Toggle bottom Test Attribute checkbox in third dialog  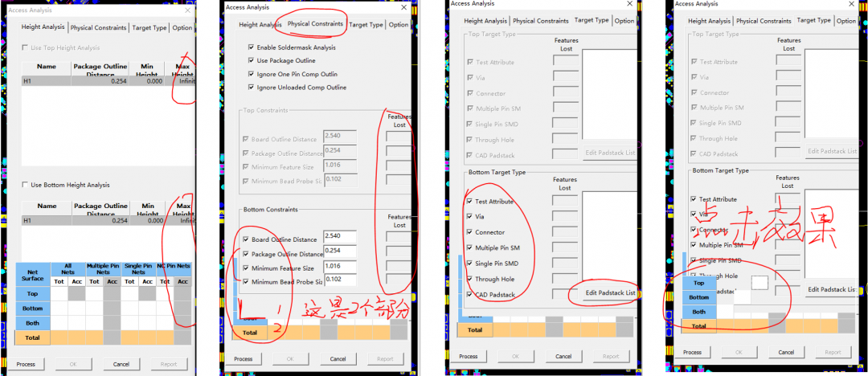470,202
